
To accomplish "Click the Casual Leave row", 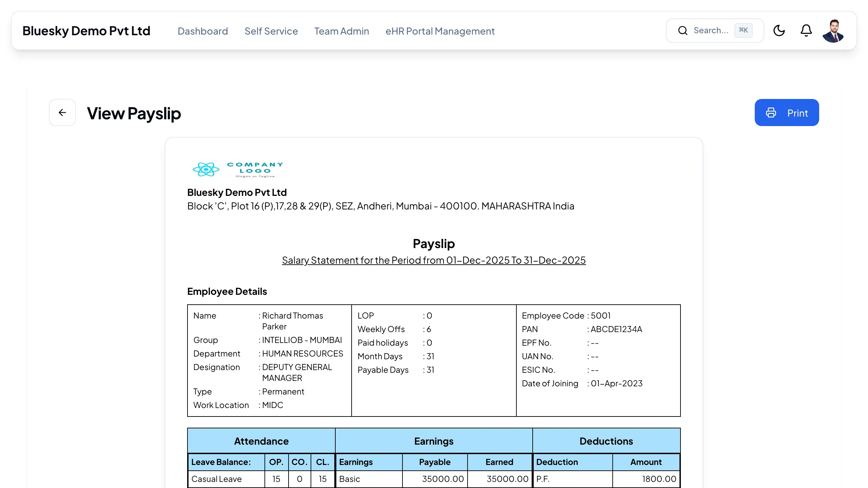I will (261, 479).
